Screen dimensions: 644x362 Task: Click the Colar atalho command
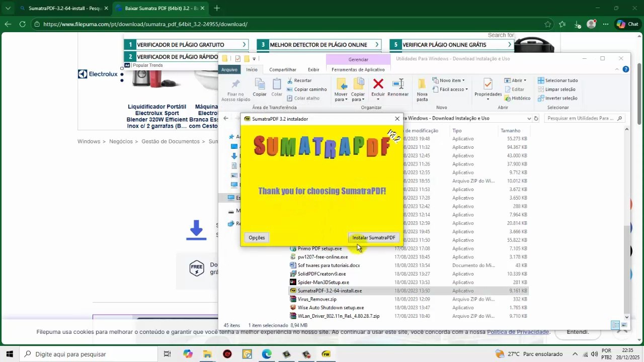point(303,99)
